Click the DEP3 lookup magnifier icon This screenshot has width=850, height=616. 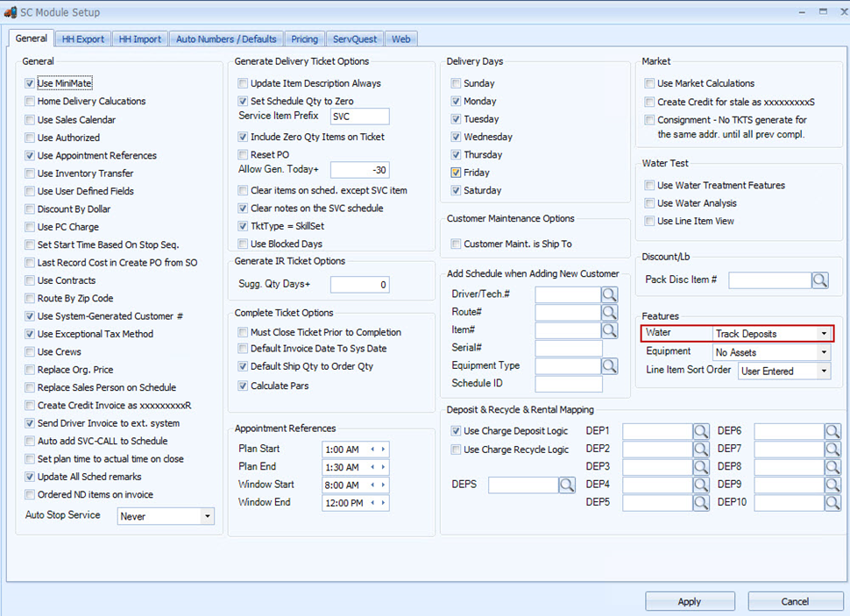click(701, 467)
